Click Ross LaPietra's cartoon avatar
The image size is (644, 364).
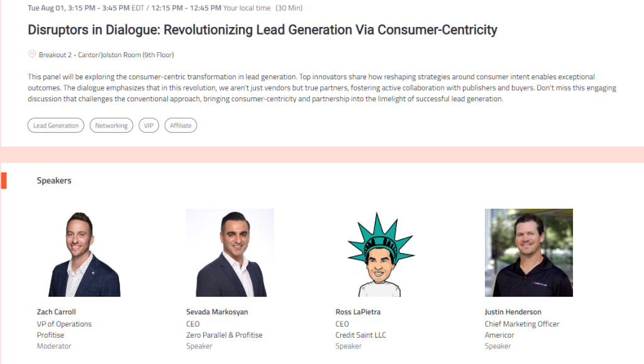pos(379,253)
